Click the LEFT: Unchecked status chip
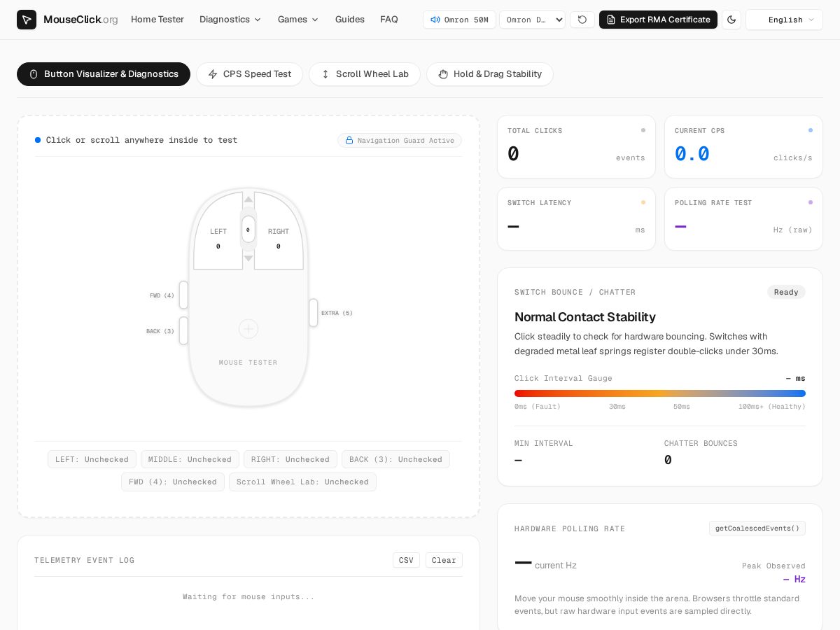Screen dimensions: 840x630 tap(92, 459)
